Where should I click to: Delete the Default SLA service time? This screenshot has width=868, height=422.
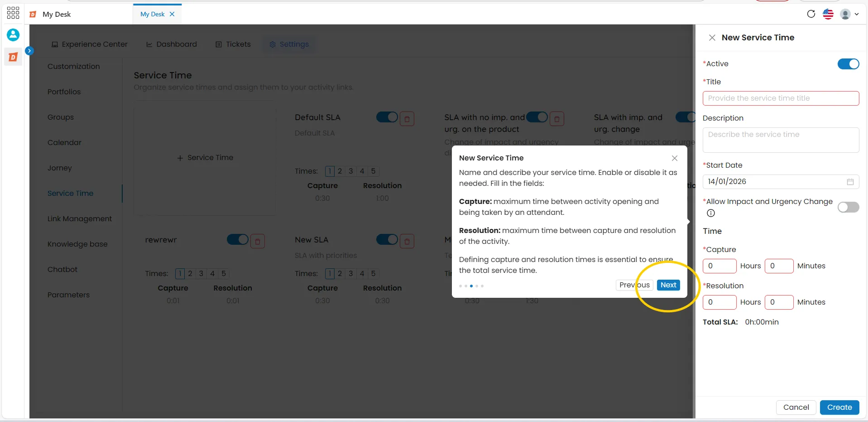pyautogui.click(x=407, y=119)
